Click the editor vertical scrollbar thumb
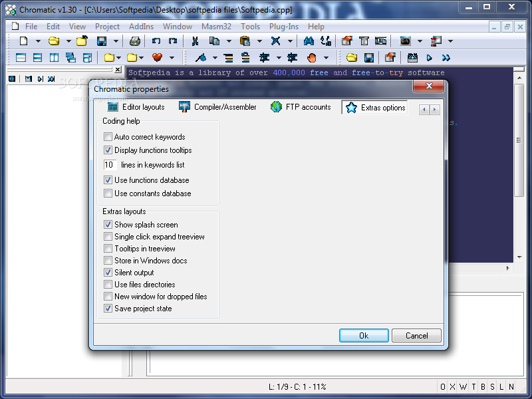This screenshot has height=399, width=532. click(x=519, y=140)
